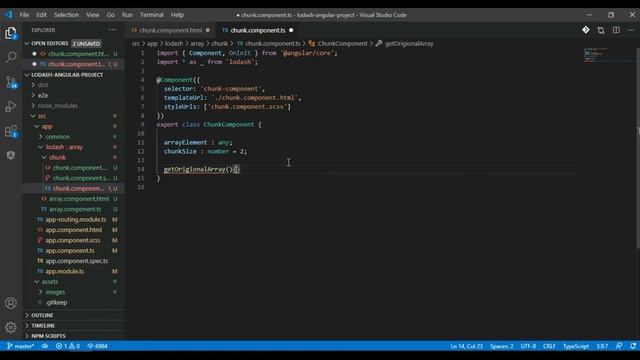This screenshot has width=640, height=360.
Task: Open the Run menu
Action: point(127,15)
